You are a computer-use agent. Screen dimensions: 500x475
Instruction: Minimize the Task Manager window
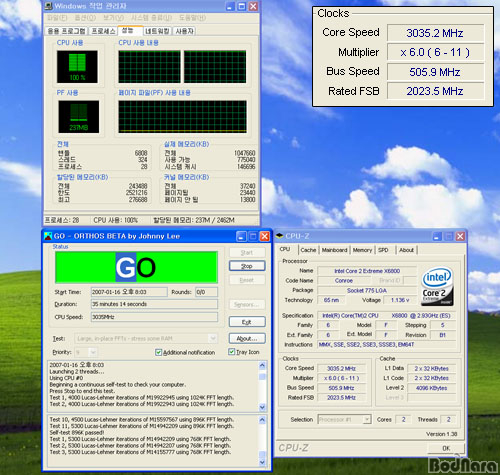click(x=230, y=6)
